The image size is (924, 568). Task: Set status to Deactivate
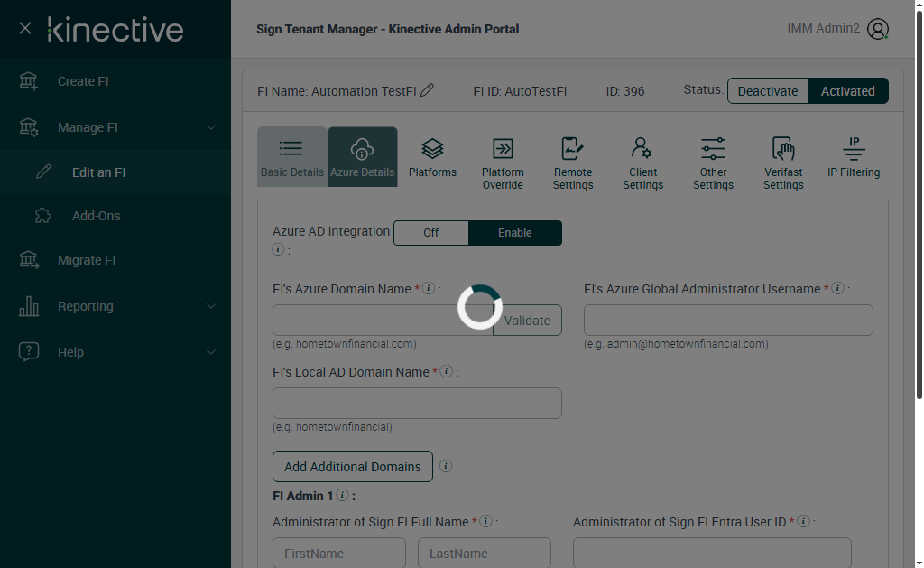click(768, 91)
